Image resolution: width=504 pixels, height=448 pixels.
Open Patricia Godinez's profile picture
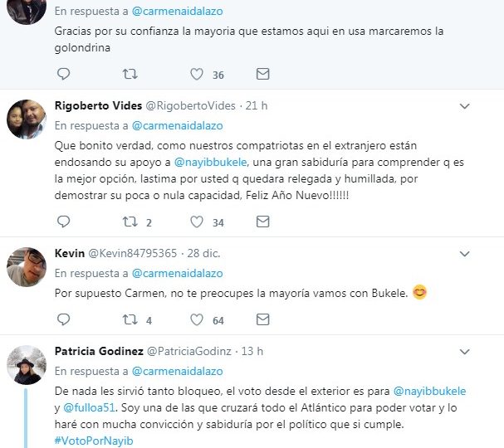coord(27,365)
